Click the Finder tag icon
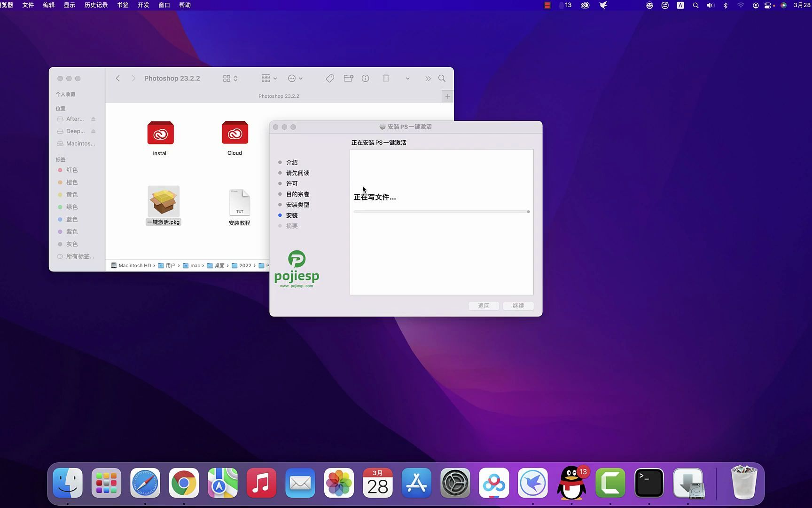 pyautogui.click(x=330, y=79)
